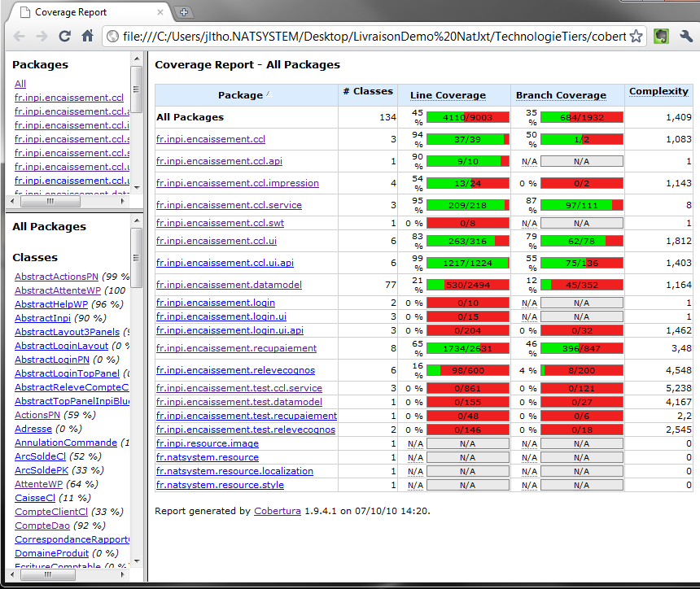This screenshot has width=700, height=589.
Task: Sort by Branch Coverage column header
Action: [x=561, y=95]
